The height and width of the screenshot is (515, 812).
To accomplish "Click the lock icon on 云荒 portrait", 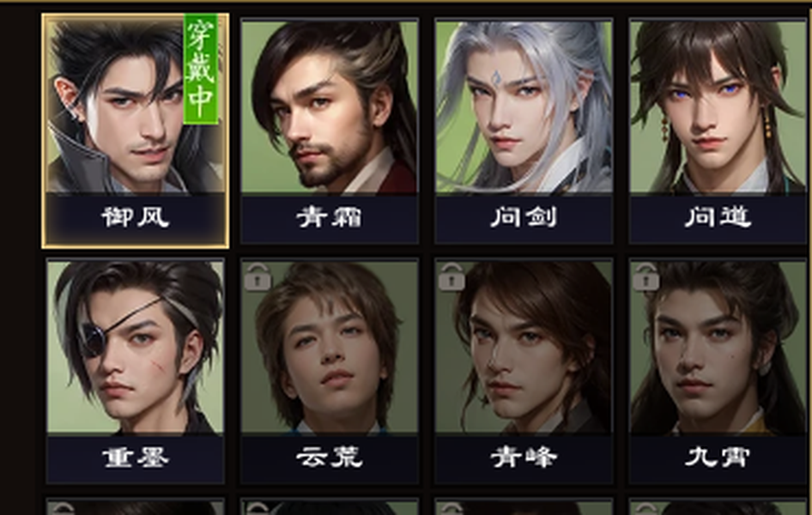I will (258, 276).
